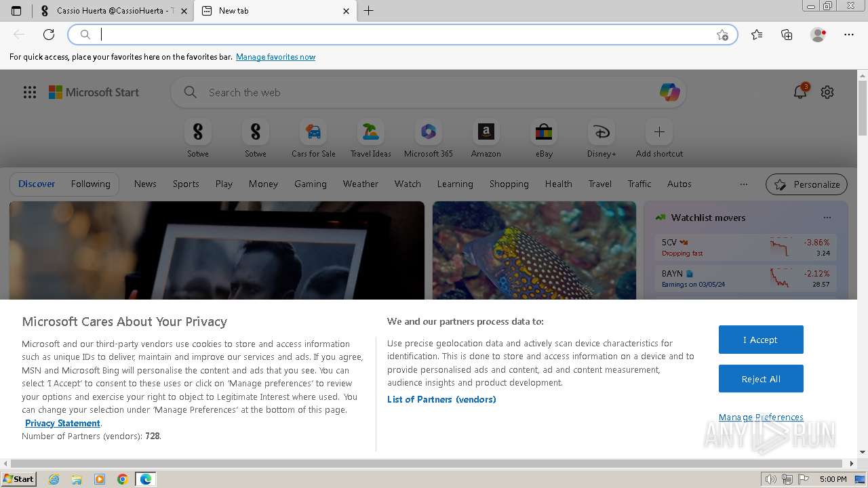
Task: Add this page to favorites star
Action: click(x=723, y=35)
